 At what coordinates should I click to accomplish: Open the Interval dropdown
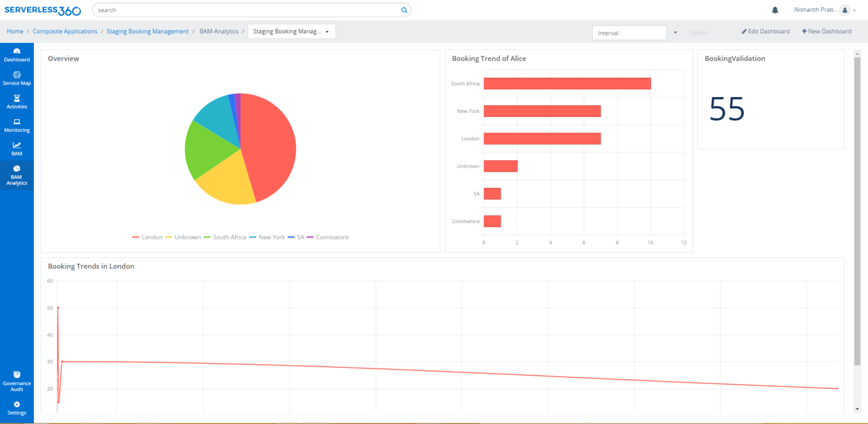click(675, 32)
